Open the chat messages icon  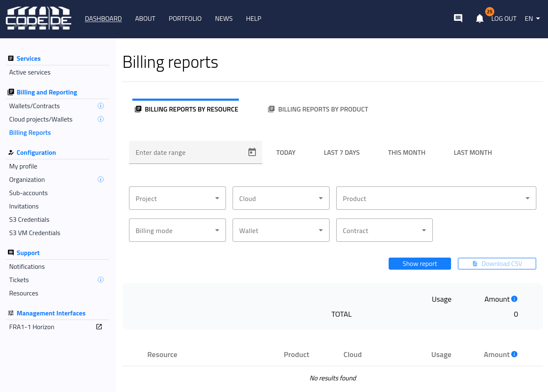[x=458, y=18]
